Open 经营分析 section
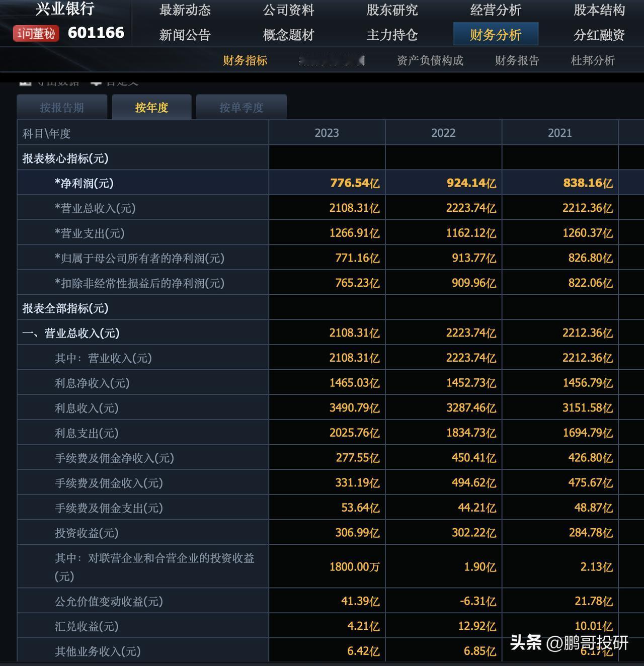 [496, 10]
